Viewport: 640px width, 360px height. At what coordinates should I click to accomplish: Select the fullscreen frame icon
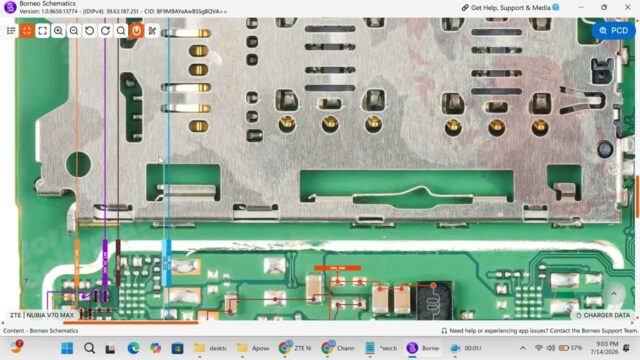click(x=42, y=31)
